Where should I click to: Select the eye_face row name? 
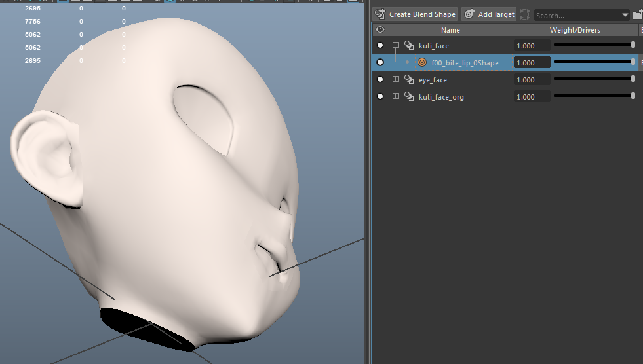(x=433, y=80)
